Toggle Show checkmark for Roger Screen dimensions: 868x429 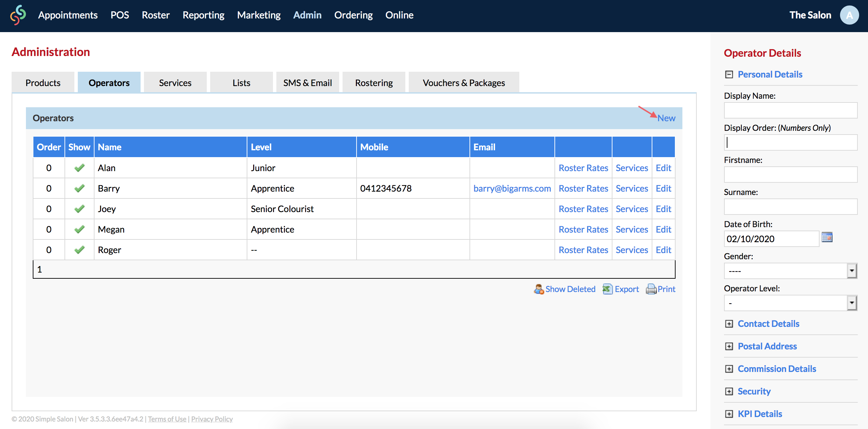click(x=79, y=250)
